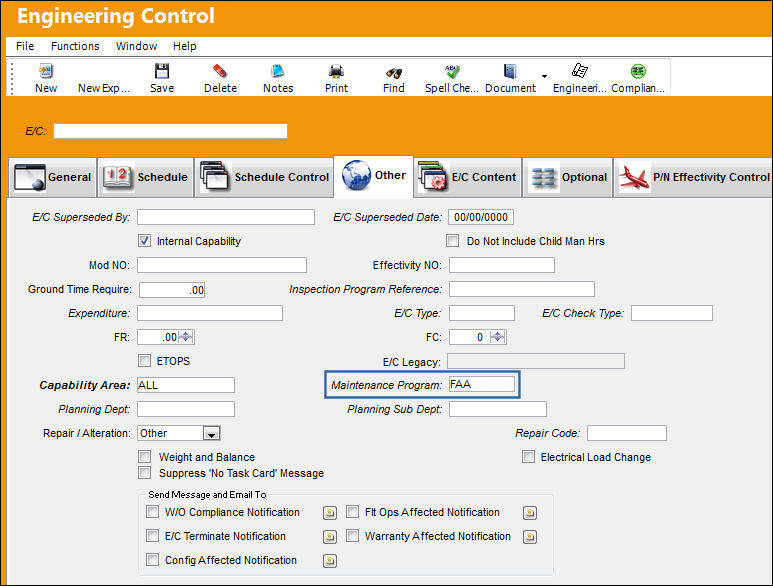Click the FC spinner arrows
773x586 pixels.
click(497, 337)
